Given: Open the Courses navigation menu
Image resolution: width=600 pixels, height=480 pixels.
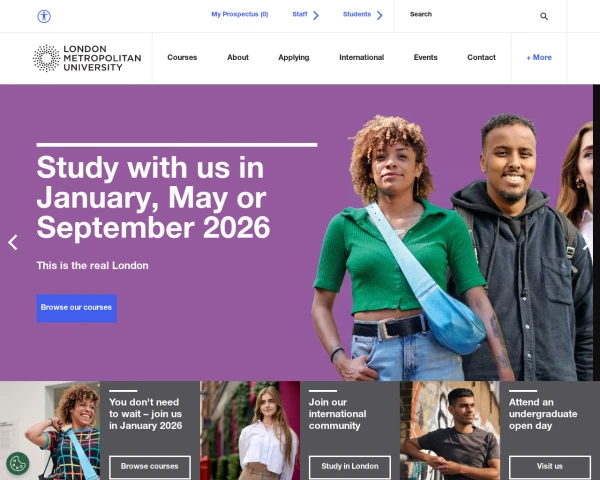Looking at the screenshot, I should click(x=182, y=57).
